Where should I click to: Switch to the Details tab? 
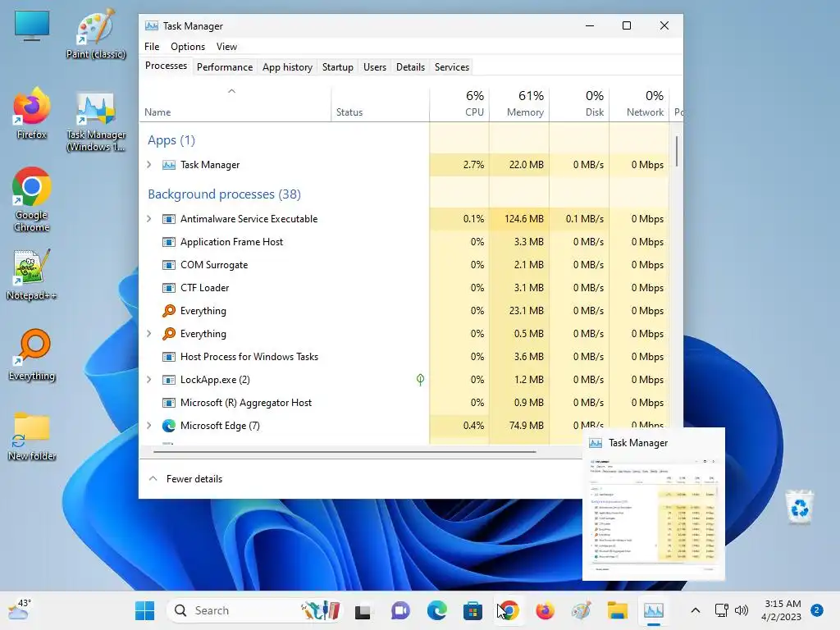(410, 67)
